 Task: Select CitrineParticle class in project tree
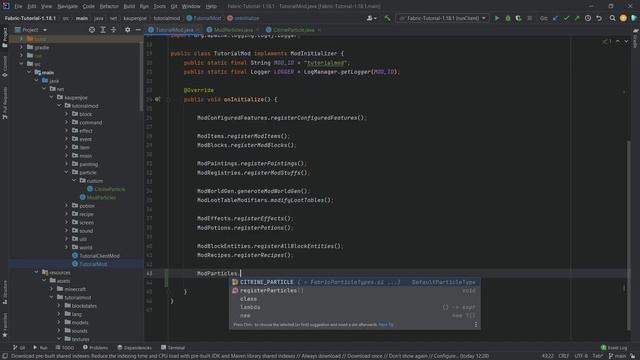click(x=106, y=189)
